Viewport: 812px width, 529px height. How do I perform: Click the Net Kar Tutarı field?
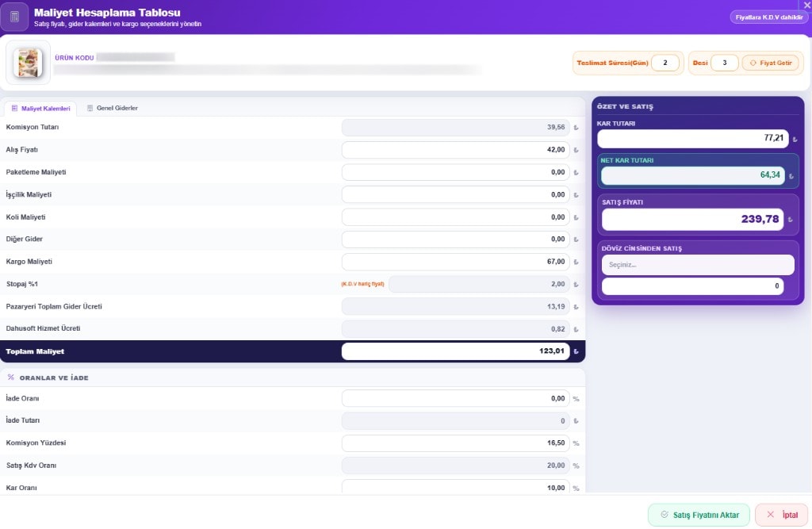tap(693, 175)
